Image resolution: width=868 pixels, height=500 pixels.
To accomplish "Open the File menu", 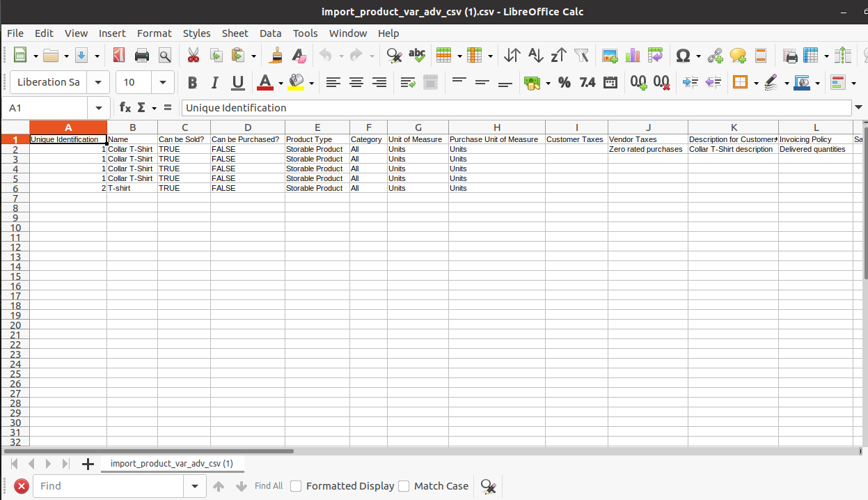I will 15,33.
